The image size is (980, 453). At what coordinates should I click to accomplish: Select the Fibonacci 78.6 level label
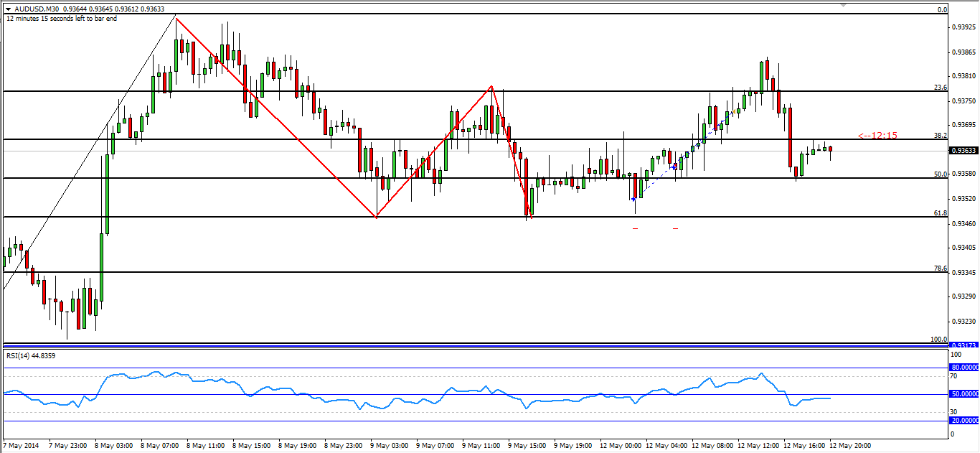click(941, 268)
